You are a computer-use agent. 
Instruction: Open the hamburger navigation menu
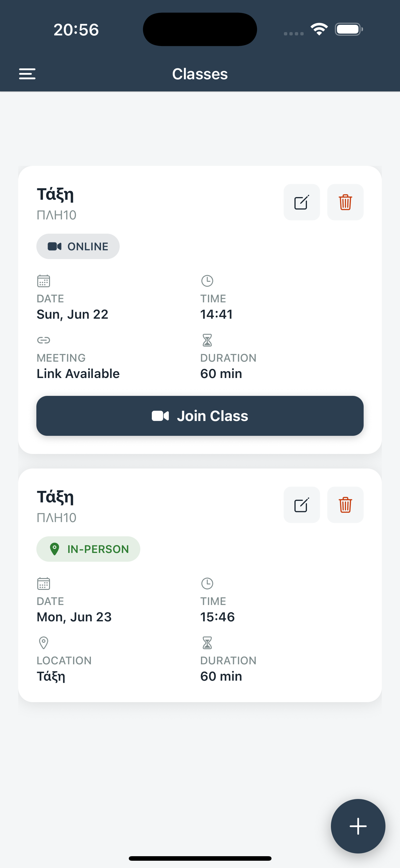coord(27,74)
